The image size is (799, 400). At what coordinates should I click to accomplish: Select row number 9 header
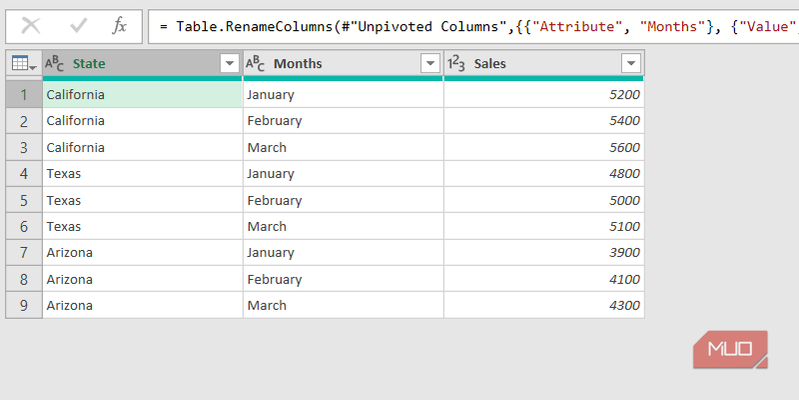click(x=24, y=305)
